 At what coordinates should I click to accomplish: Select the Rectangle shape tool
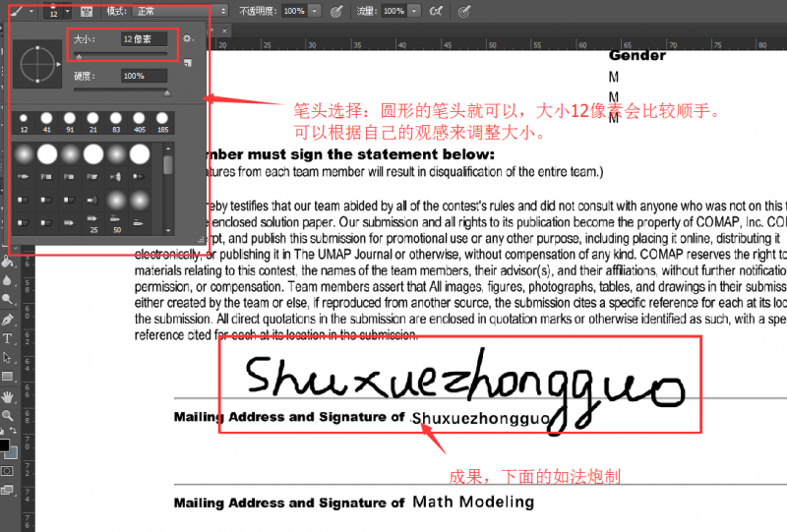8,377
